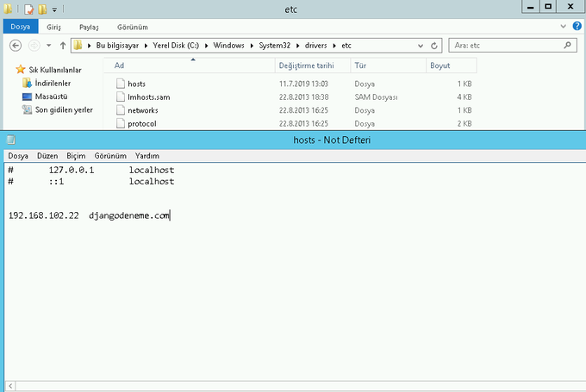Click the hosts file date 11.7.2019 13:03
This screenshot has height=392, width=586.
point(303,84)
